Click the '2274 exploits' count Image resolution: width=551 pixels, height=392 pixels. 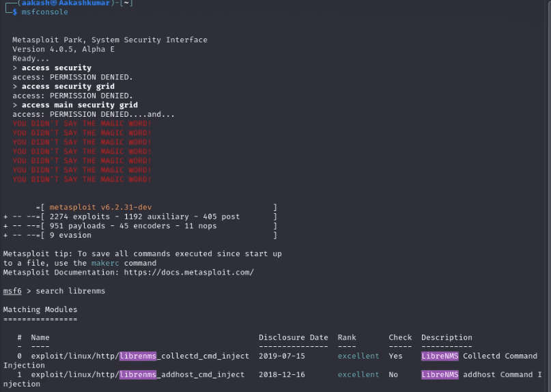pyautogui.click(x=79, y=216)
